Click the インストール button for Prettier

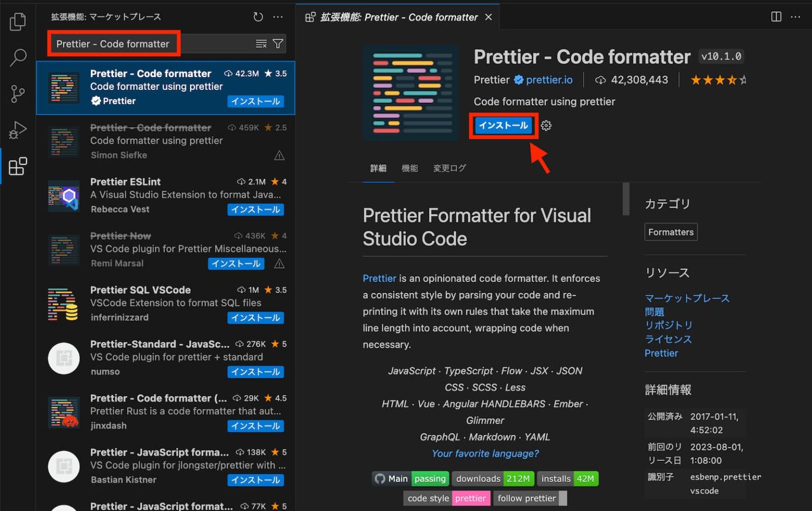click(x=503, y=125)
